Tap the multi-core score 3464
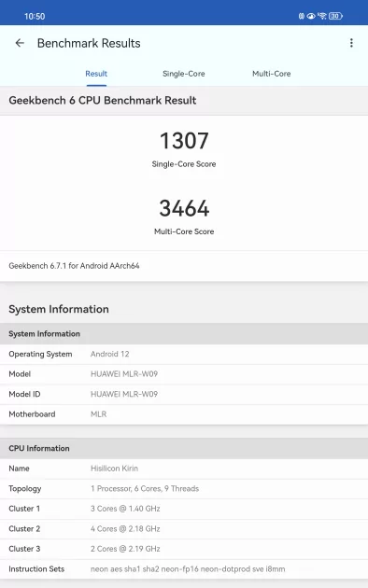The height and width of the screenshot is (588, 368). (x=184, y=208)
